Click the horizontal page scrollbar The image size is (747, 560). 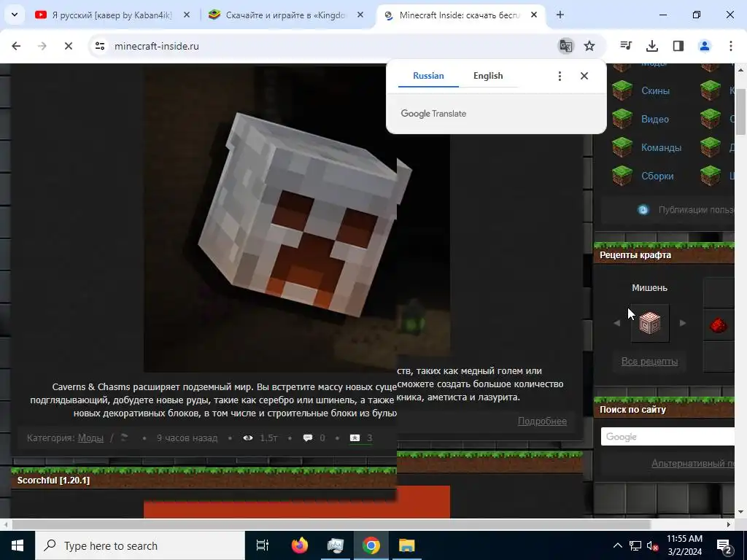pos(331,524)
